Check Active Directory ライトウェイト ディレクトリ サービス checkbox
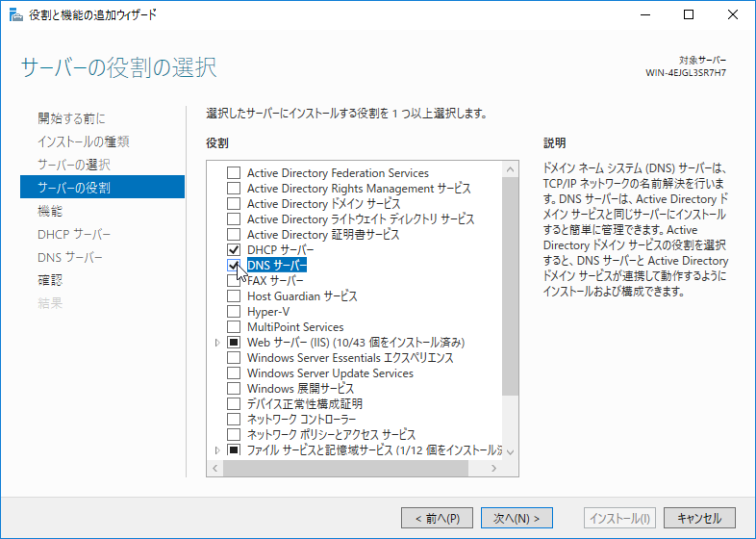Image resolution: width=756 pixels, height=539 pixels. pyautogui.click(x=234, y=219)
